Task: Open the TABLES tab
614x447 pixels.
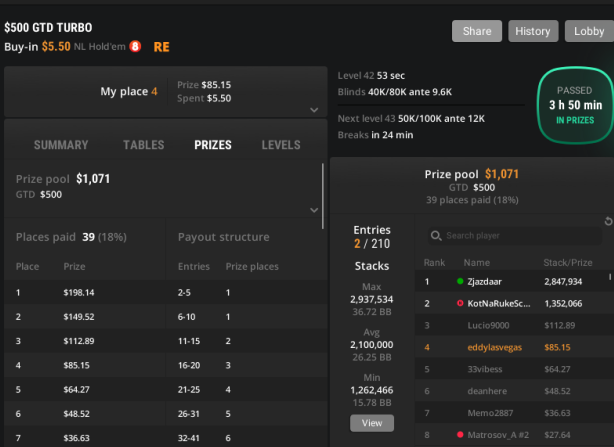Action: tap(144, 145)
